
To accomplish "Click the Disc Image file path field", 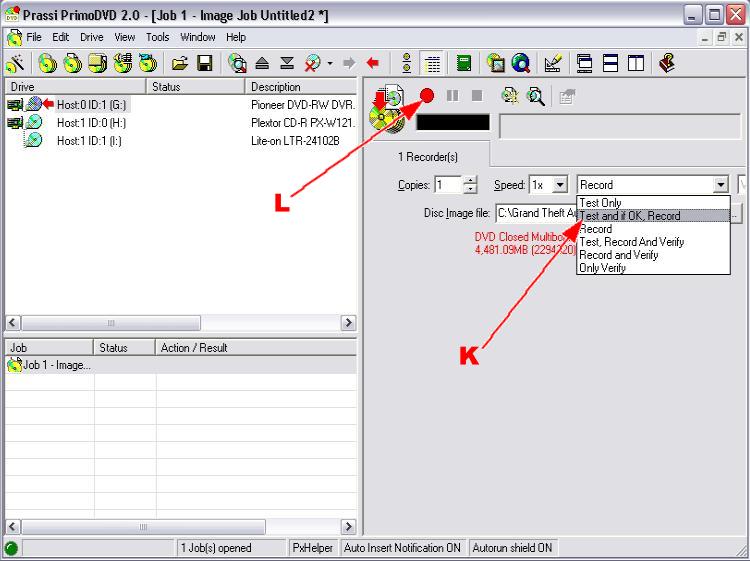I will pos(537,213).
